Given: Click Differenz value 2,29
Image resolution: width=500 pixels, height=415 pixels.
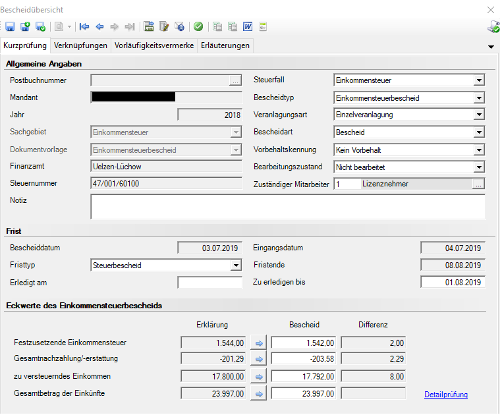Looking at the screenshot, I should pos(373,359).
